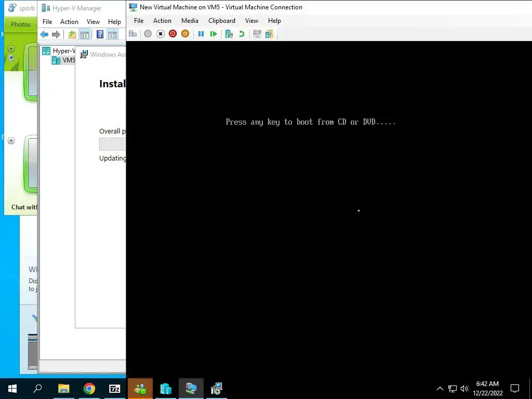Image resolution: width=532 pixels, height=399 pixels.
Task: Click Hyper-V Manager title bar icon
Action: (46, 8)
